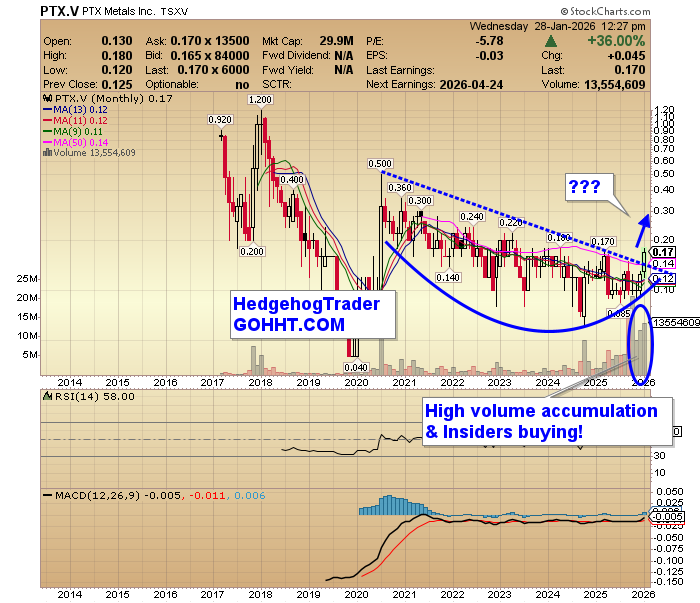Click the Mkt Cap value 29.9M
Screen dimensions: 700x603
coord(337,41)
